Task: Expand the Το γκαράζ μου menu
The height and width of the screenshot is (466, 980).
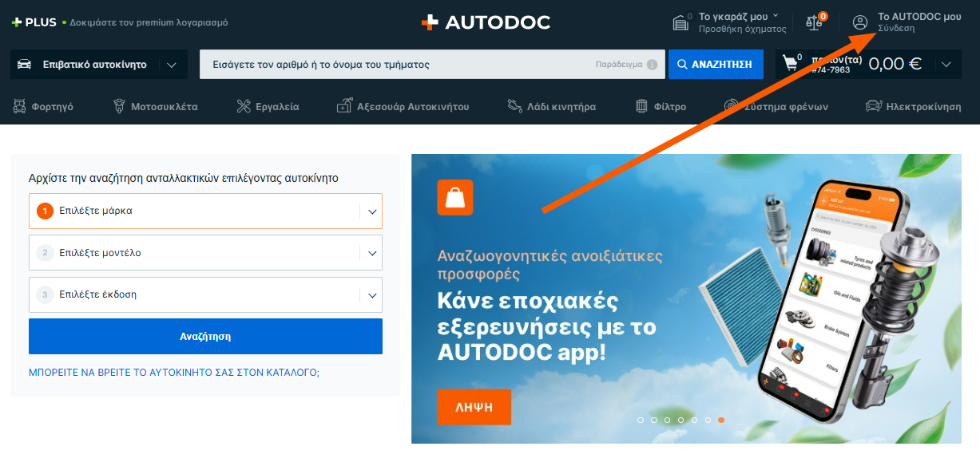Action: tap(738, 16)
